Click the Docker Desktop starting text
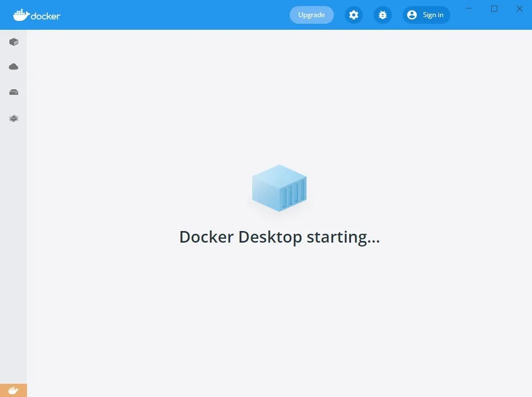The image size is (532, 397). point(279,237)
